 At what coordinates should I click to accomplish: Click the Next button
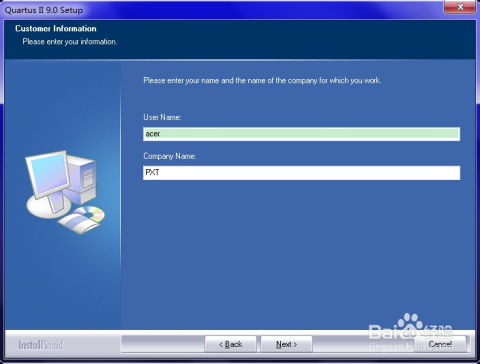point(286,344)
